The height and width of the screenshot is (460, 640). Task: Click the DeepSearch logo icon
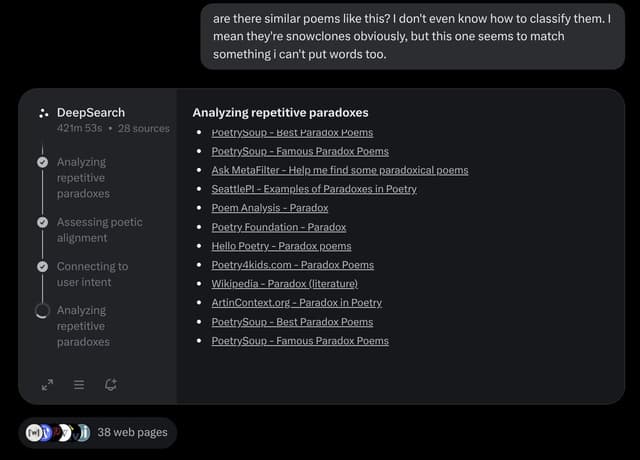[43, 113]
